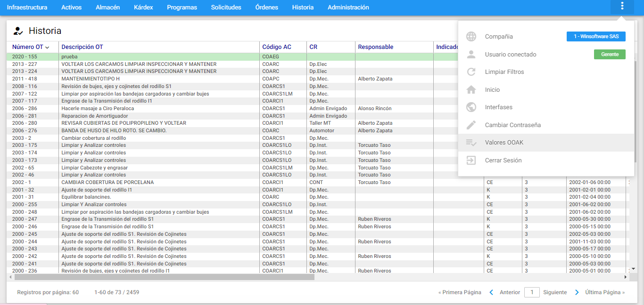Click 'Alonso Rincón' in Responsable column

[x=375, y=108]
